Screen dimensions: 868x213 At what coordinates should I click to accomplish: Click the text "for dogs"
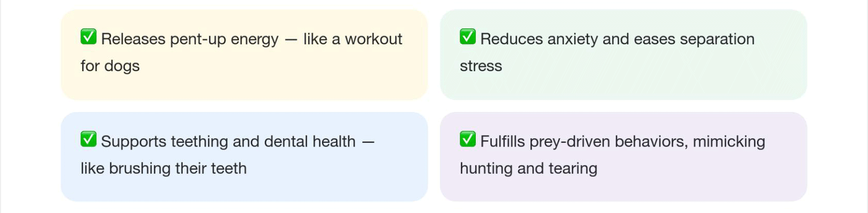110,66
